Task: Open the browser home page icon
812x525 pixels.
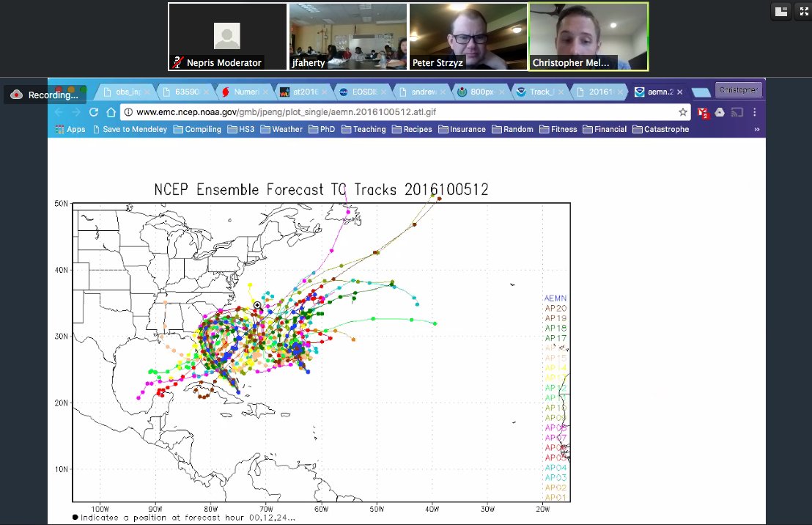Action: pyautogui.click(x=111, y=112)
